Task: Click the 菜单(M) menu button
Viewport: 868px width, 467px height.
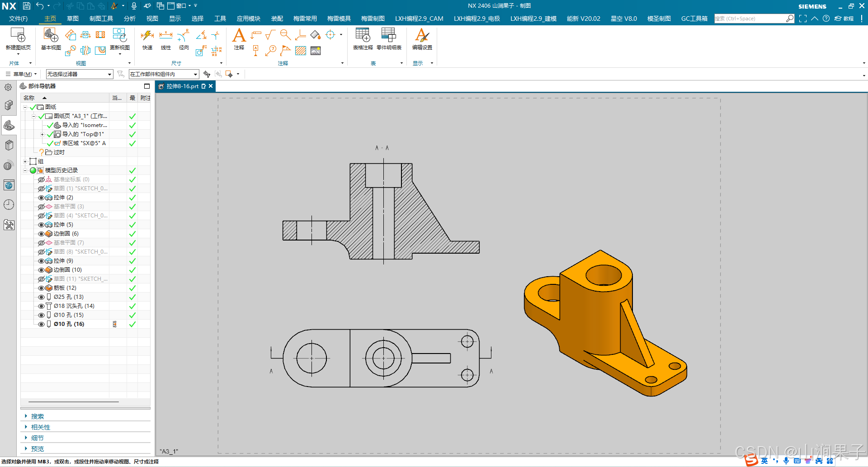Action: click(21, 74)
